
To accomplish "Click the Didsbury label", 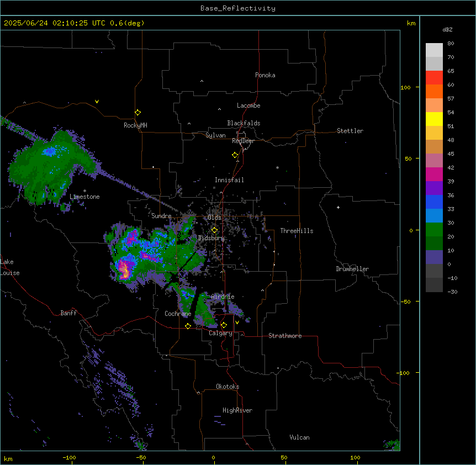I will [x=211, y=238].
